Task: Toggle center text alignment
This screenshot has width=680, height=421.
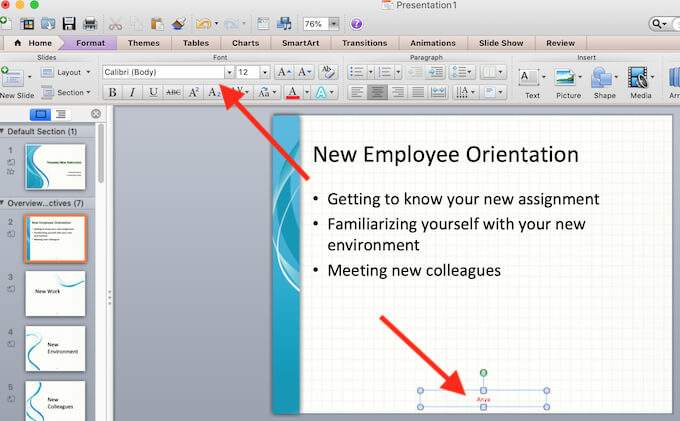Action: point(377,92)
